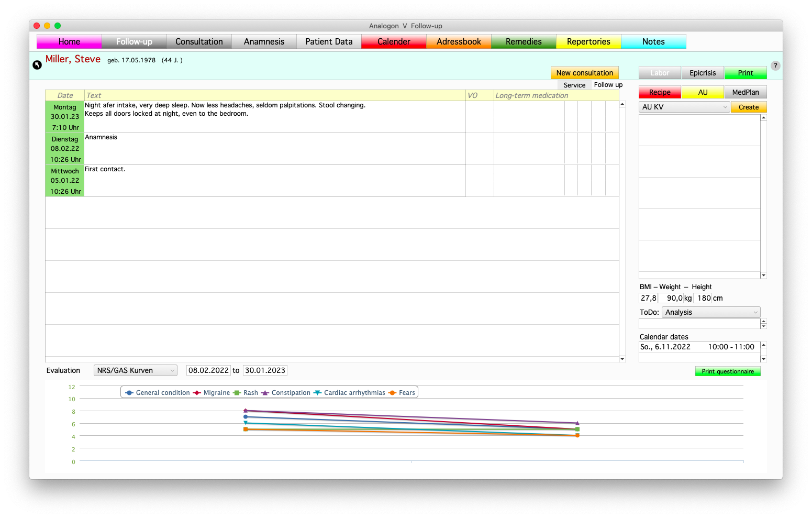Go to the Anamnesis tab
The image size is (812, 518).
pyautogui.click(x=264, y=41)
